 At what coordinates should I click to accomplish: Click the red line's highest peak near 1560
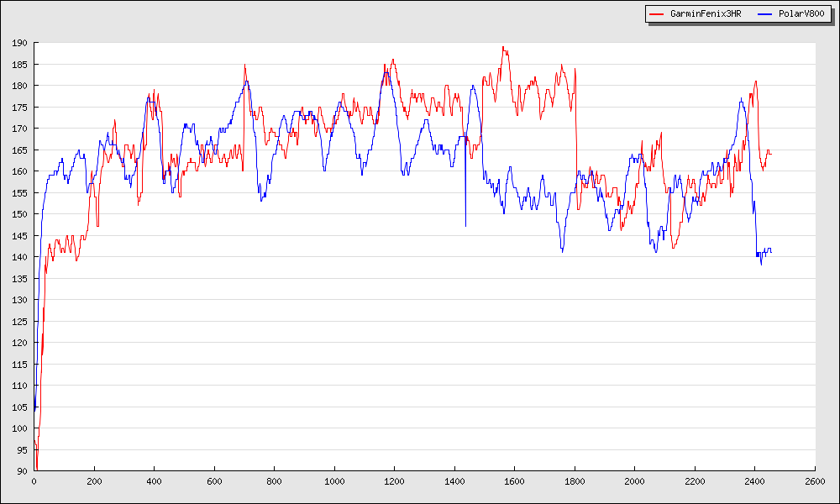503,47
